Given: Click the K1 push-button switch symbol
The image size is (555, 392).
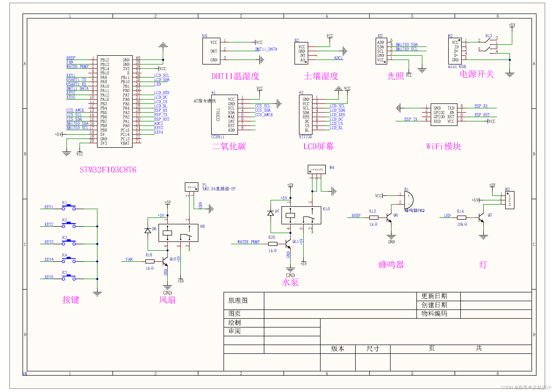Looking at the screenshot, I should (69, 207).
